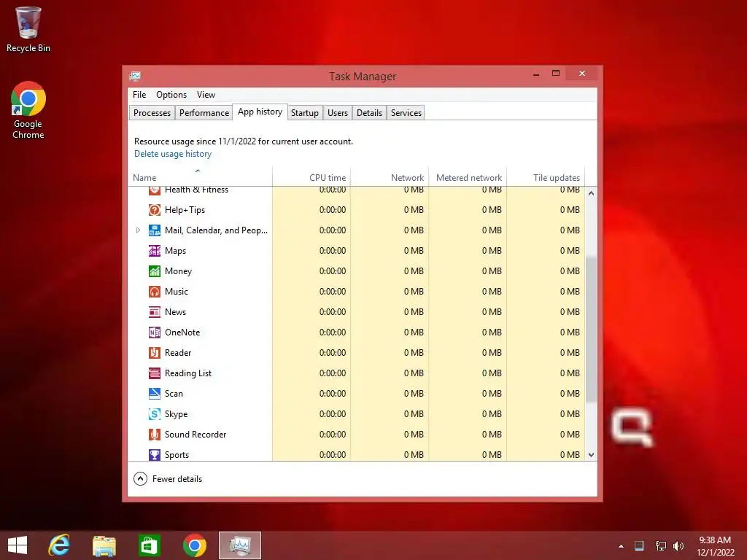747x560 pixels.
Task: Switch to the Users tab
Action: [x=337, y=113]
